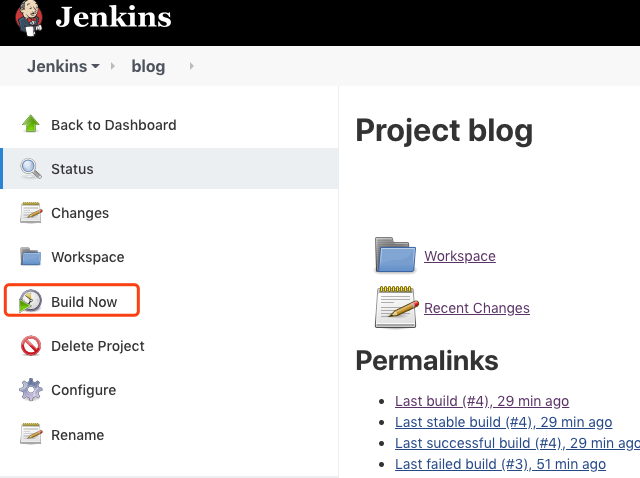Select Delete Project in the sidebar
The height and width of the screenshot is (478, 640).
point(98,346)
